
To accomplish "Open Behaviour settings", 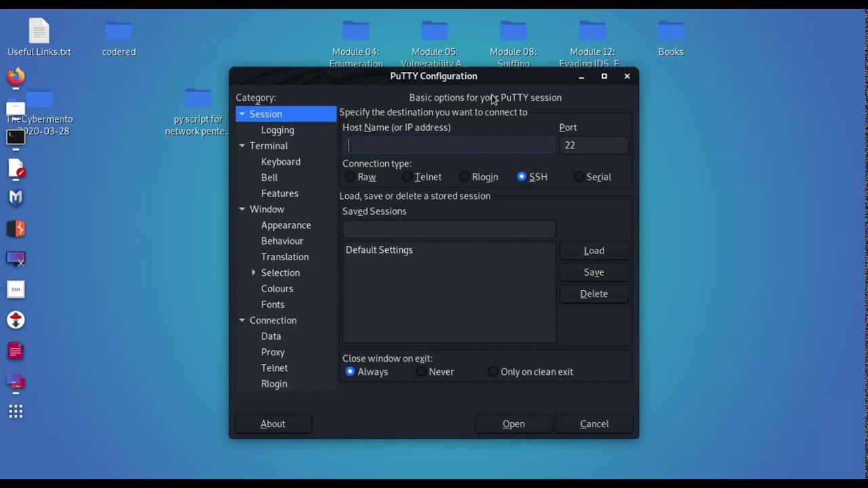I will (282, 241).
